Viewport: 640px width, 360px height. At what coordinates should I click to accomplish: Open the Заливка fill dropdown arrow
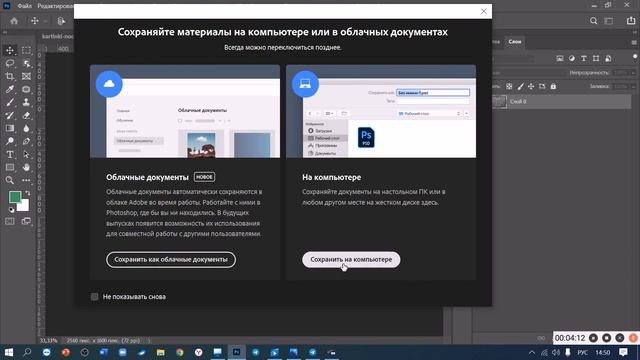click(x=633, y=87)
